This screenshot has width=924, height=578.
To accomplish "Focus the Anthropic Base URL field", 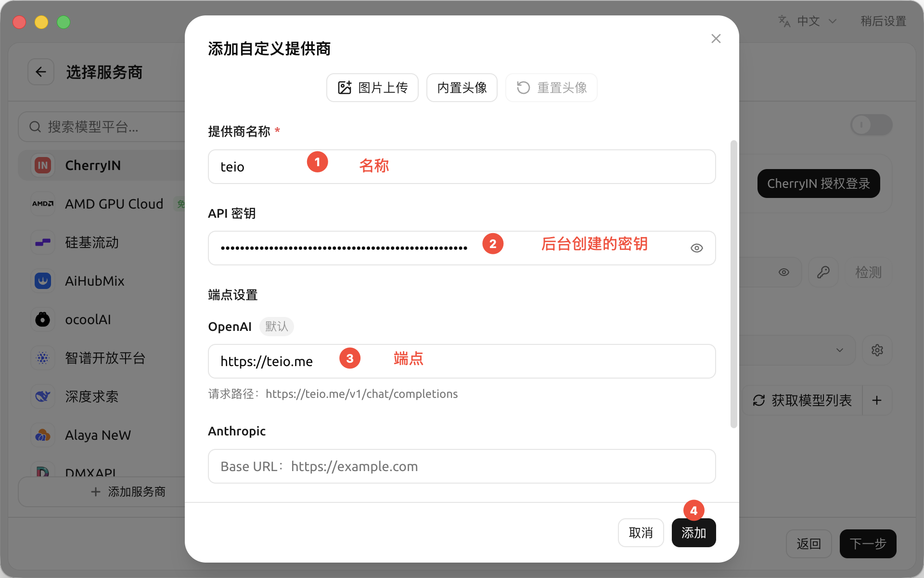I will pyautogui.click(x=462, y=466).
